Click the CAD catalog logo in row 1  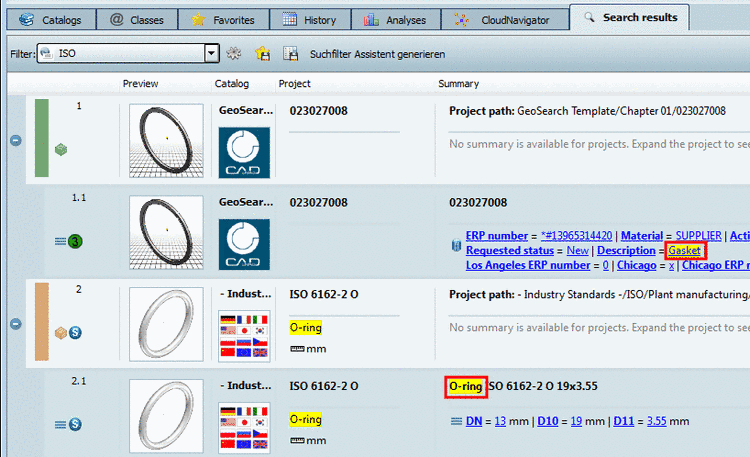244,153
